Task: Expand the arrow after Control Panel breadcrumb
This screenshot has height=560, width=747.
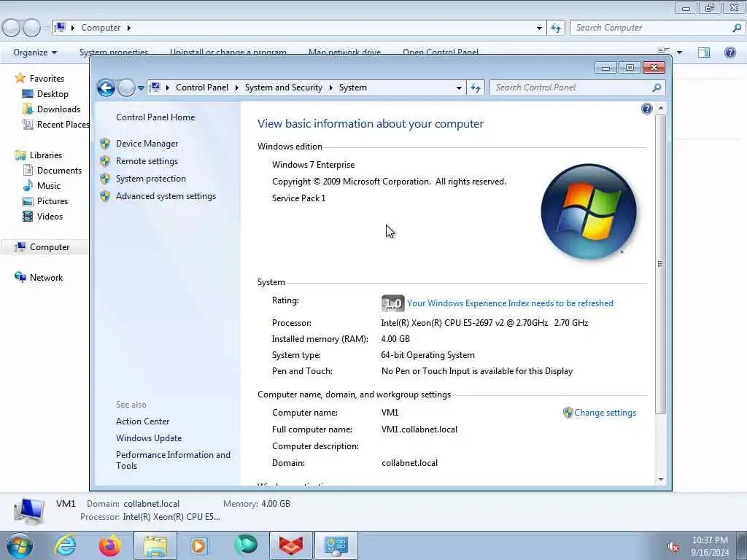Action: point(237,87)
